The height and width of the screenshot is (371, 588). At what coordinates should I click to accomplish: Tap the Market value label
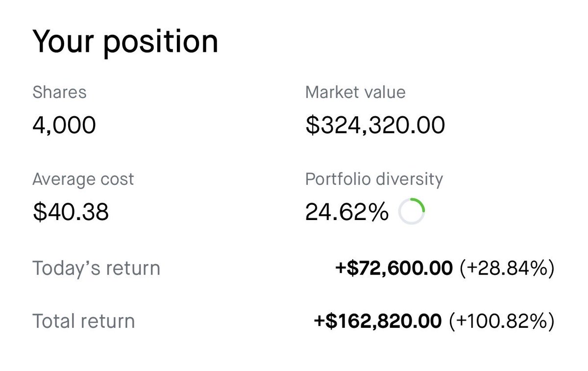355,92
